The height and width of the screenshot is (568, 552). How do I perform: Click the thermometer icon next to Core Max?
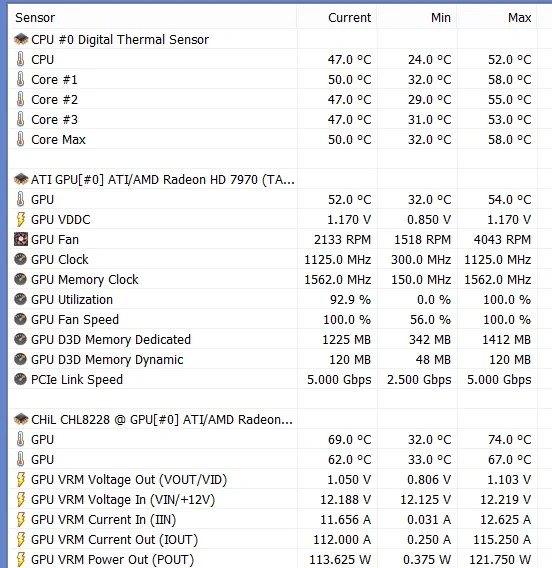[x=21, y=139]
